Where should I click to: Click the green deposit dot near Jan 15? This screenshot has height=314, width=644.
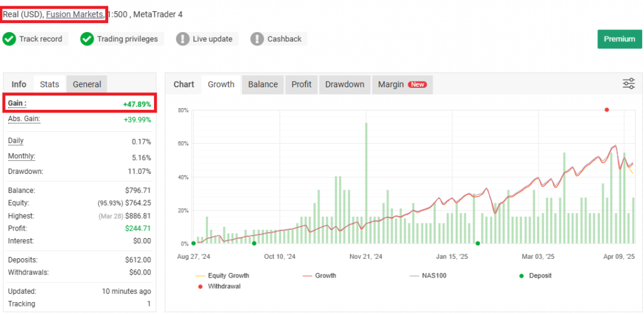pos(478,243)
